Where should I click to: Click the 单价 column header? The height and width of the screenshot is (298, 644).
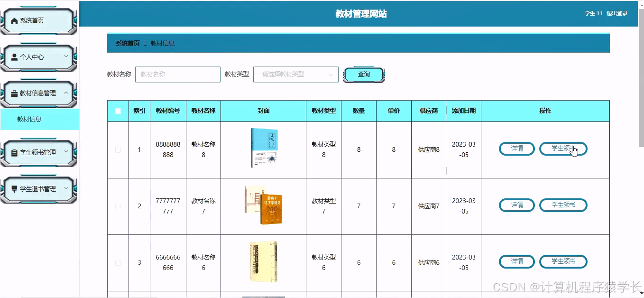tap(394, 111)
